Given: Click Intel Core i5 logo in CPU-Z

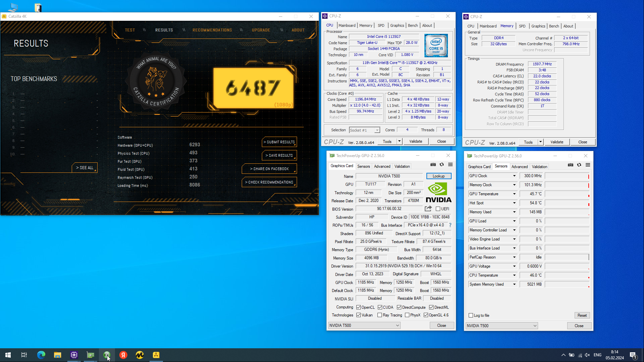Looking at the screenshot, I should tap(436, 46).
